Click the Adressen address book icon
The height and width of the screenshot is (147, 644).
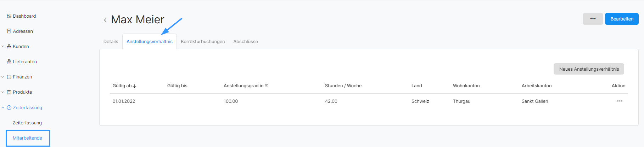pos(9,31)
